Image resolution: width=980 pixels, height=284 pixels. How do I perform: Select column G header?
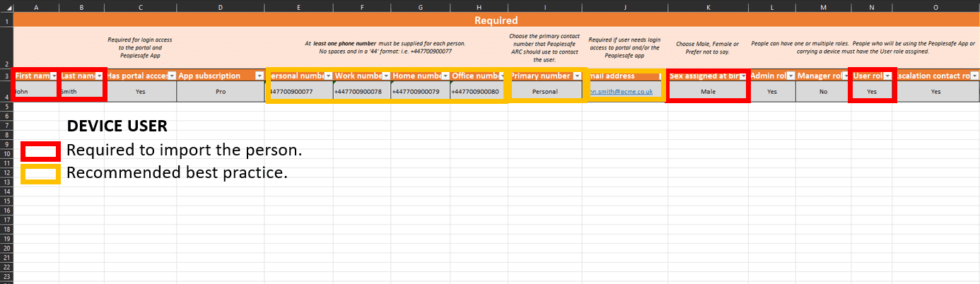(x=420, y=6)
